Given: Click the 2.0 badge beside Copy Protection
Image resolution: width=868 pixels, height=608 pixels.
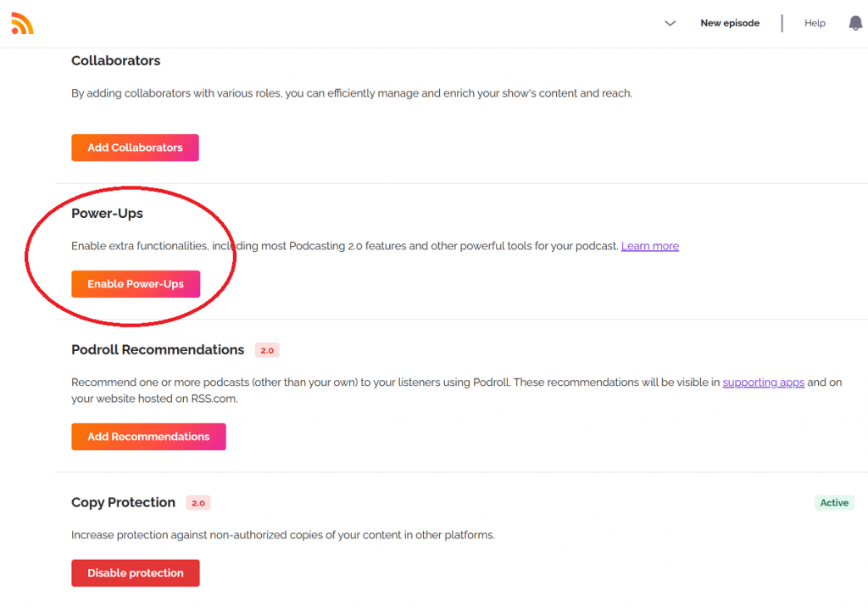Looking at the screenshot, I should [x=198, y=503].
